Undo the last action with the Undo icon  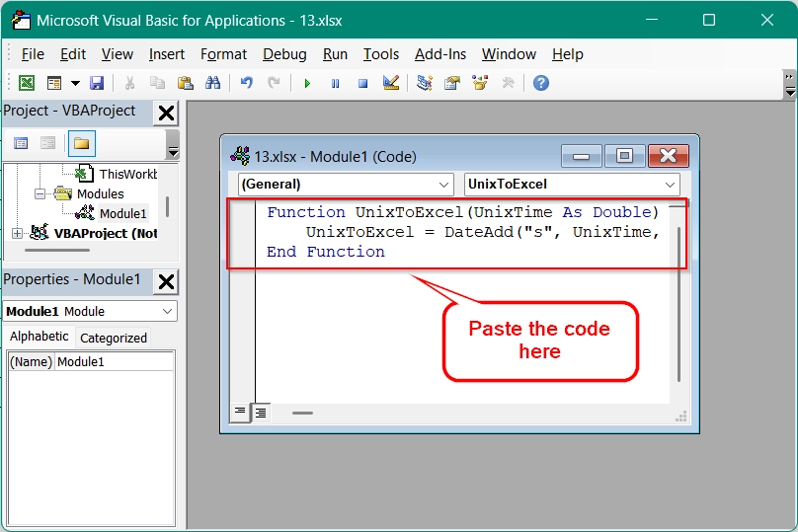click(x=247, y=83)
